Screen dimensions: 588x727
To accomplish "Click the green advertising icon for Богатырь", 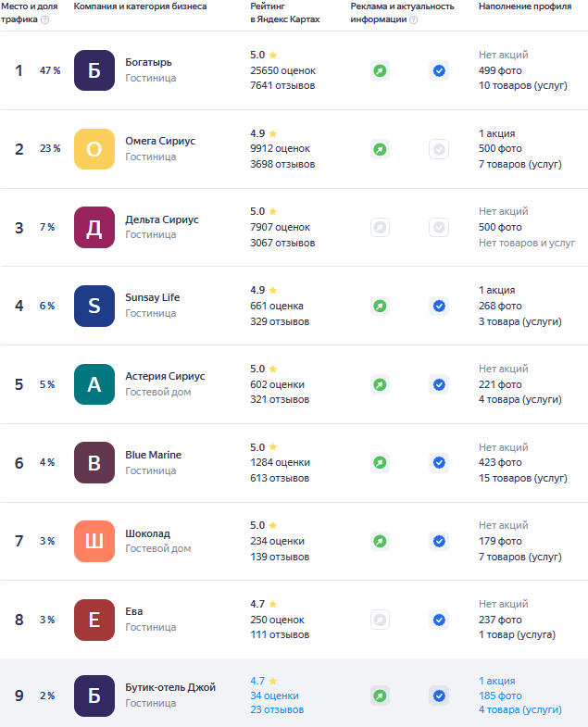I will pyautogui.click(x=380, y=70).
